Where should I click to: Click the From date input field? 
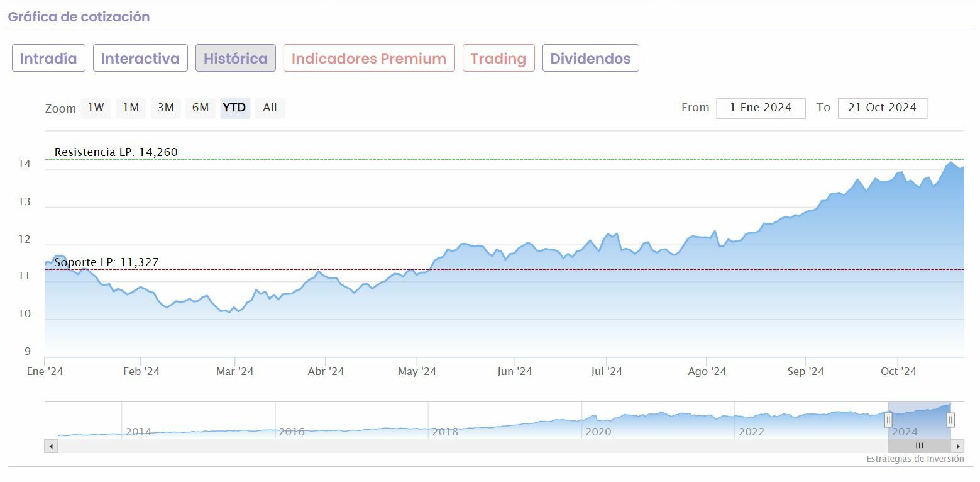tap(761, 108)
